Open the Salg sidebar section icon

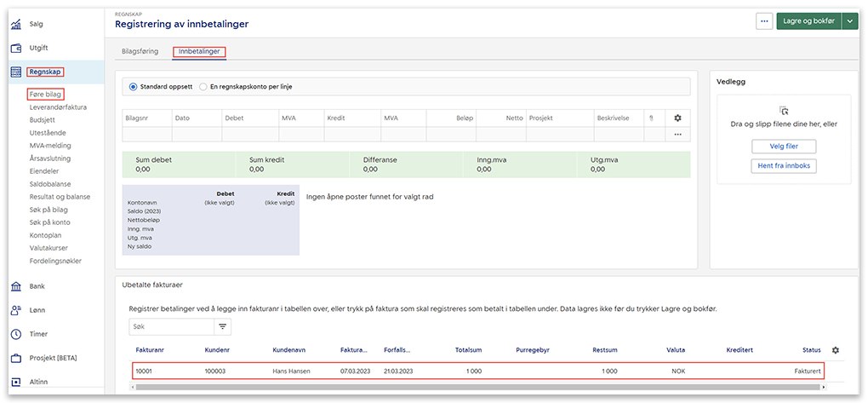[x=16, y=23]
